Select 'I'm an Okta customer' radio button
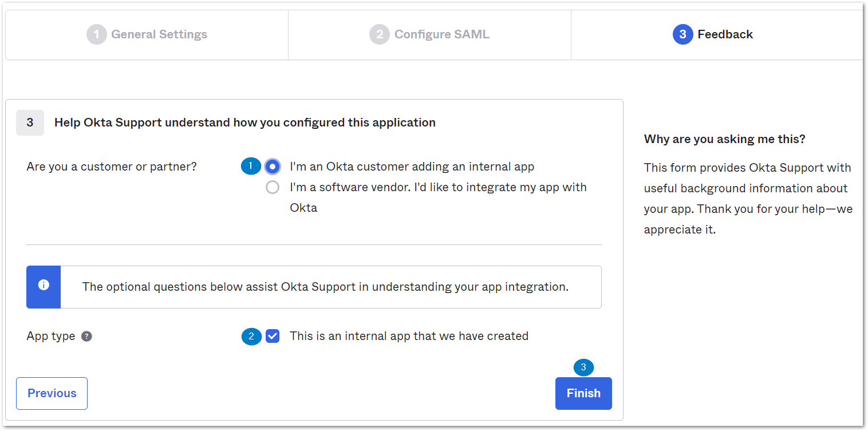The image size is (868, 431). [x=273, y=167]
